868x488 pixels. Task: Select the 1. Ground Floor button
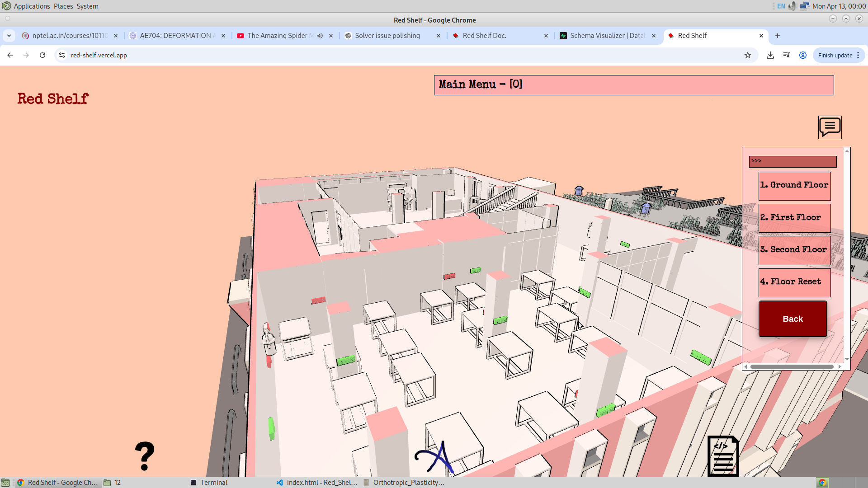click(x=794, y=186)
